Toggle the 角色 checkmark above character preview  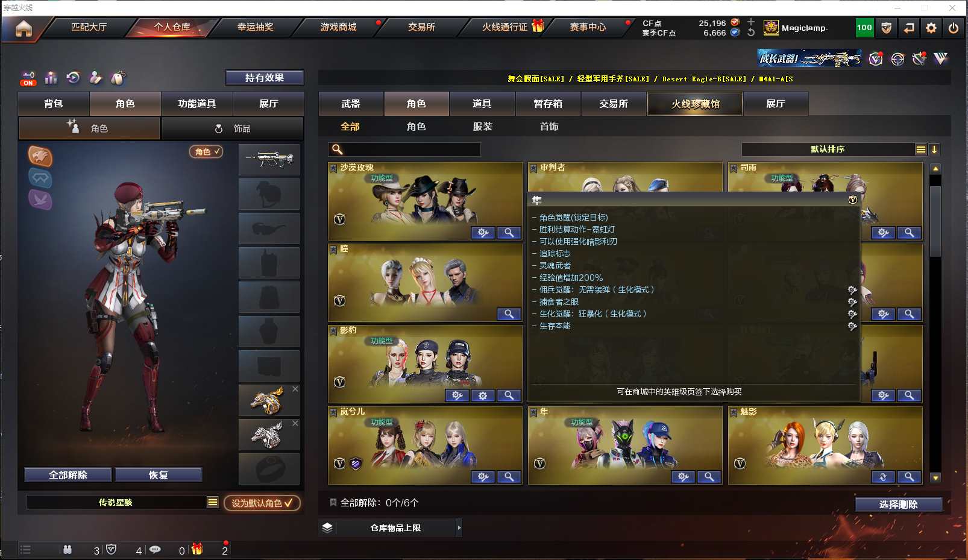point(206,152)
